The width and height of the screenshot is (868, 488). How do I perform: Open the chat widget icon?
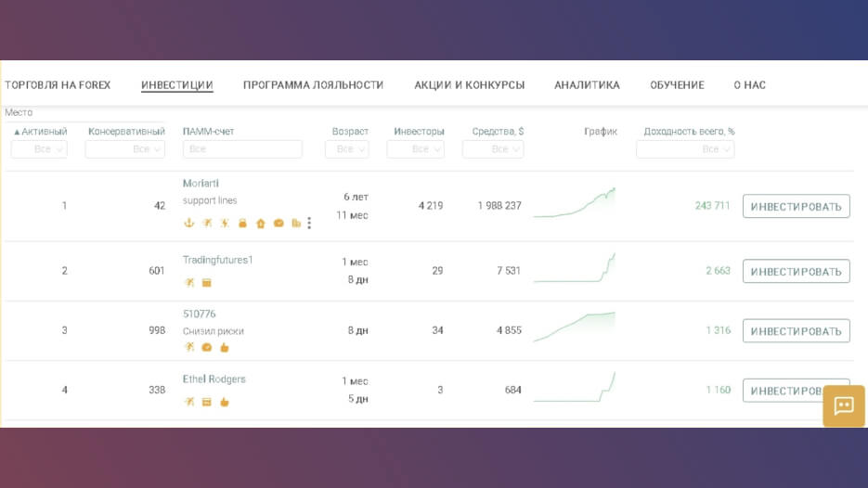point(844,406)
